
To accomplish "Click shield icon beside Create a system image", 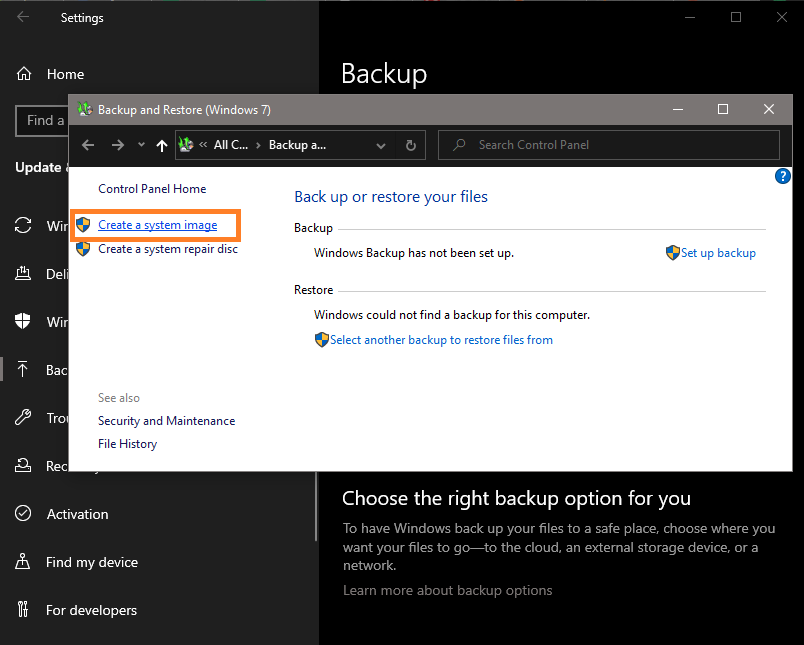I will point(83,225).
